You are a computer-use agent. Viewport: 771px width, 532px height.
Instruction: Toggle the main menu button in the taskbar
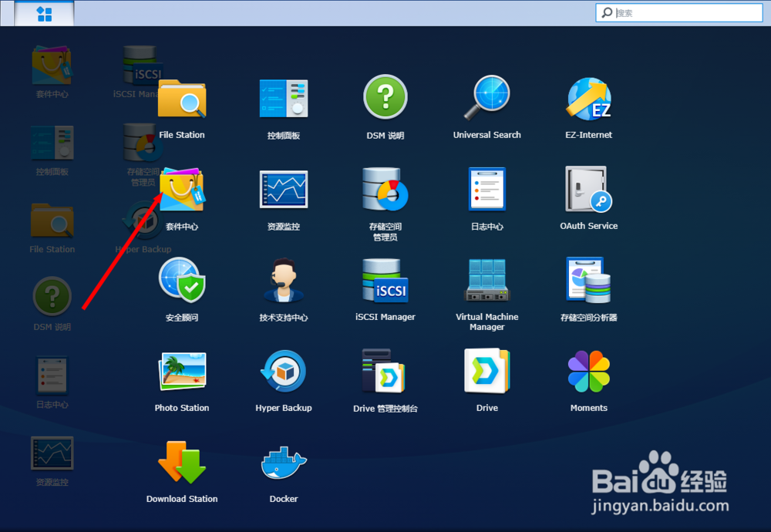tap(44, 14)
